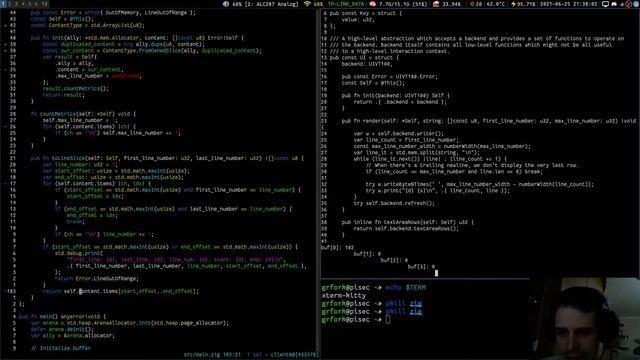Viewport: 640px width, 360px height.
Task: Click the empty shell prompt cursor
Action: tap(388, 320)
